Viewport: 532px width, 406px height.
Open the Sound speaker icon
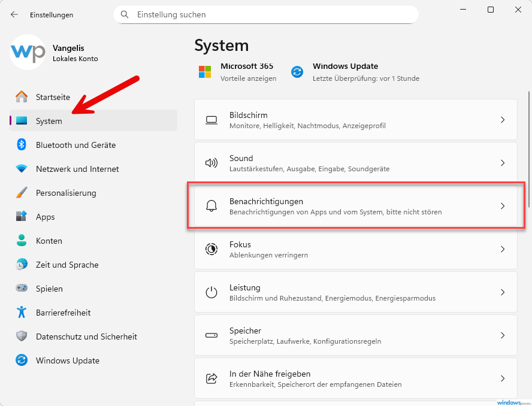pyautogui.click(x=211, y=163)
